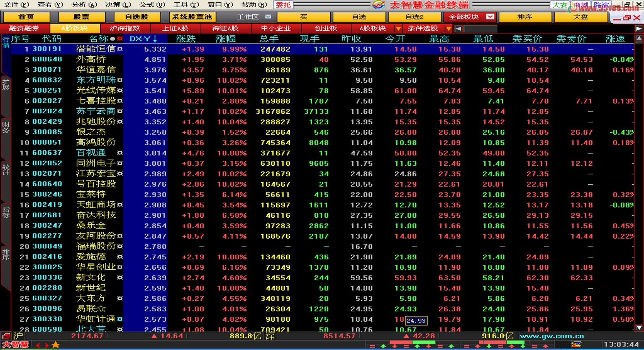The width and height of the screenshot is (644, 350).
Task: Click the marker icon next to 潜能恒信
Action: (120, 49)
